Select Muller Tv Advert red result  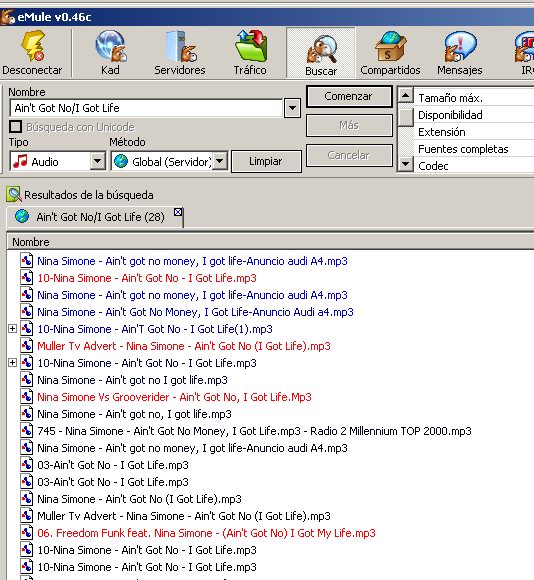(x=184, y=346)
